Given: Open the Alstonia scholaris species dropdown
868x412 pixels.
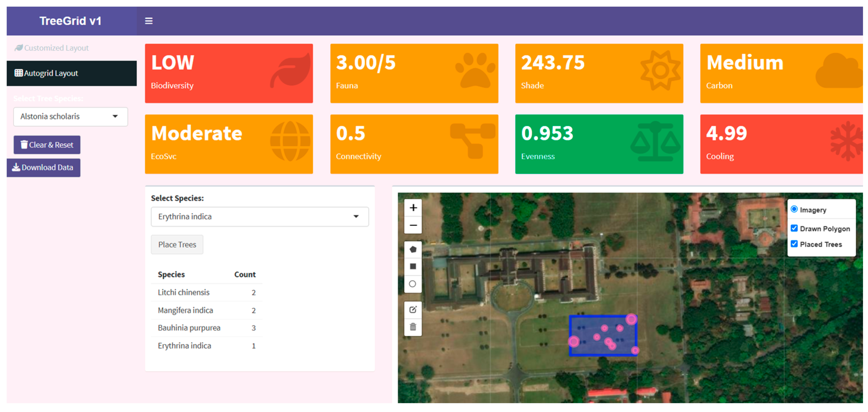Looking at the screenshot, I should click(x=71, y=116).
